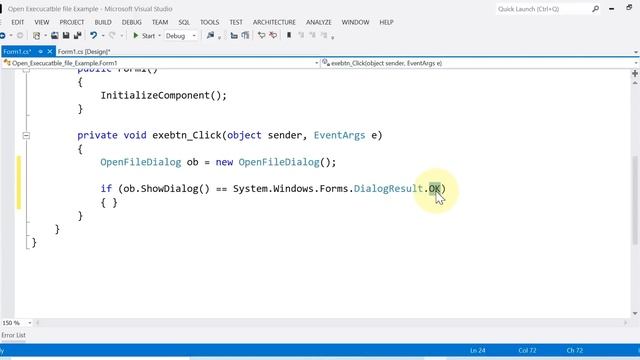The width and height of the screenshot is (640, 360).
Task: Click the OK text after DialogResult
Action: click(435, 189)
